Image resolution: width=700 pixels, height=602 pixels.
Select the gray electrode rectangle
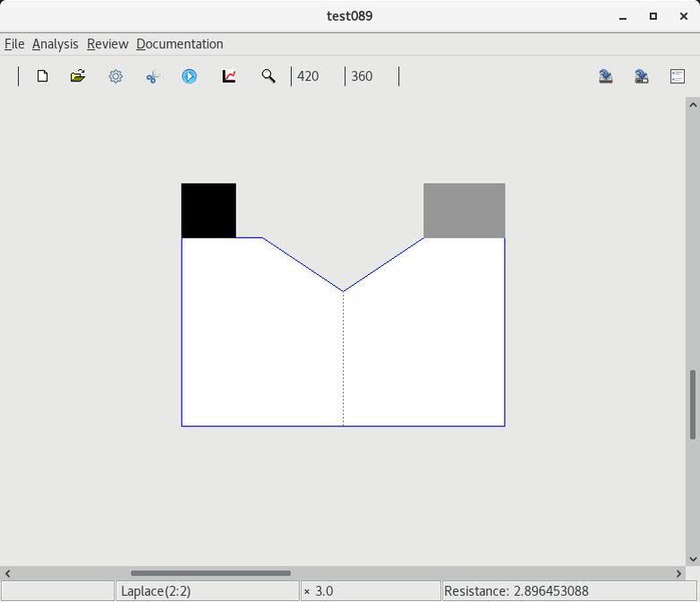click(x=464, y=211)
